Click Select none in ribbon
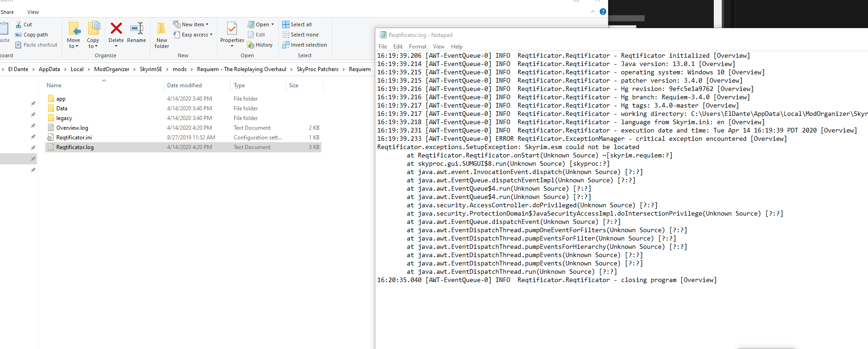 [301, 35]
